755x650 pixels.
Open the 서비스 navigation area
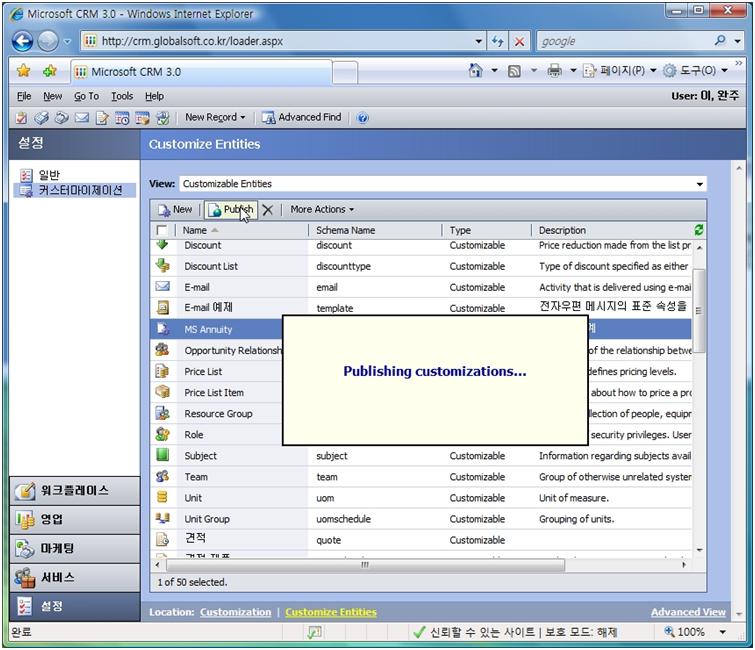[75, 577]
